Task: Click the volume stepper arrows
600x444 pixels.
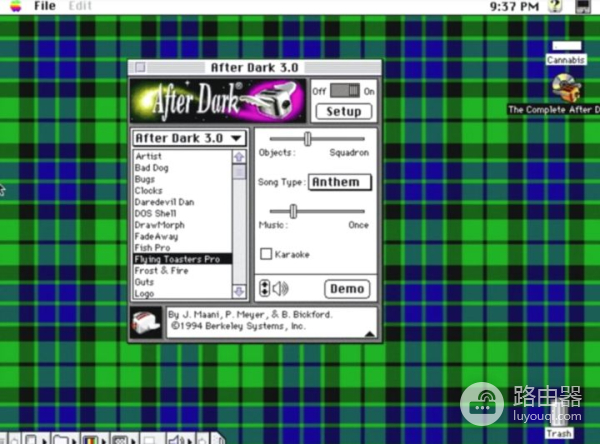Action: (264, 289)
